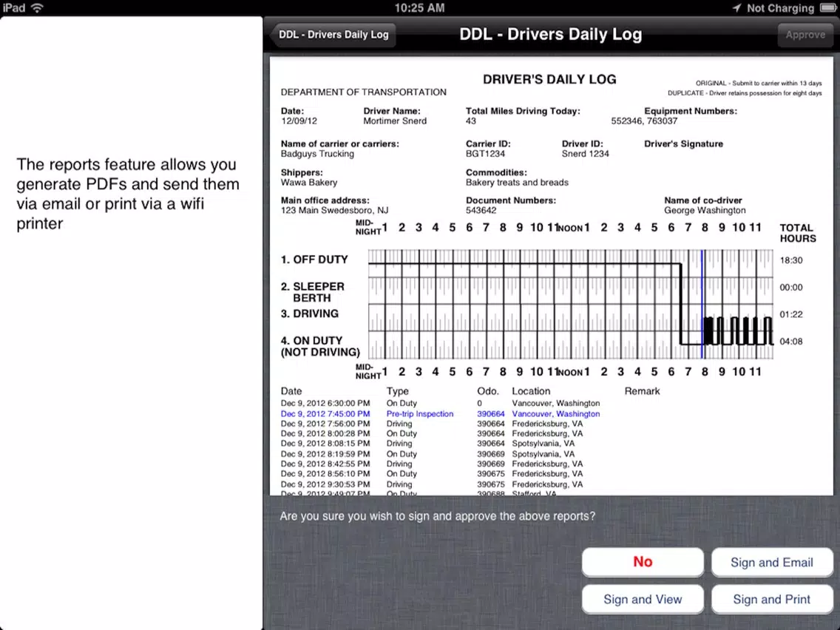Tap the battery icon in status bar
Screen dimensions: 840x630
point(828,7)
